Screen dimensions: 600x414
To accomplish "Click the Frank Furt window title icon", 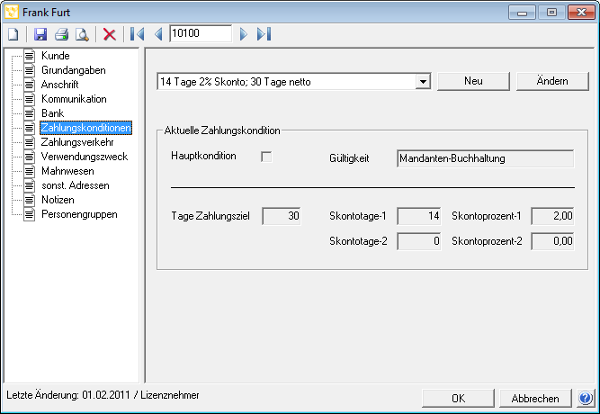I will coord(11,12).
